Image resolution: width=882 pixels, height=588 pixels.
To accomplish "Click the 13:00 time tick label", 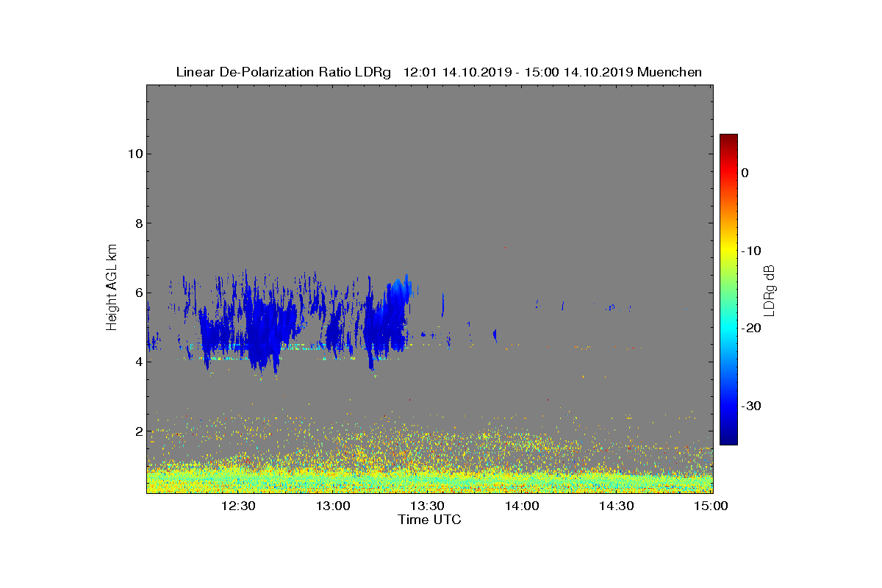I will pyautogui.click(x=332, y=506).
